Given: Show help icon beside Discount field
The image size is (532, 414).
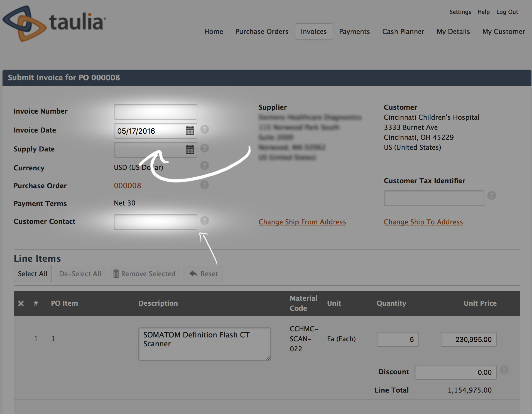Looking at the screenshot, I should [x=504, y=370].
